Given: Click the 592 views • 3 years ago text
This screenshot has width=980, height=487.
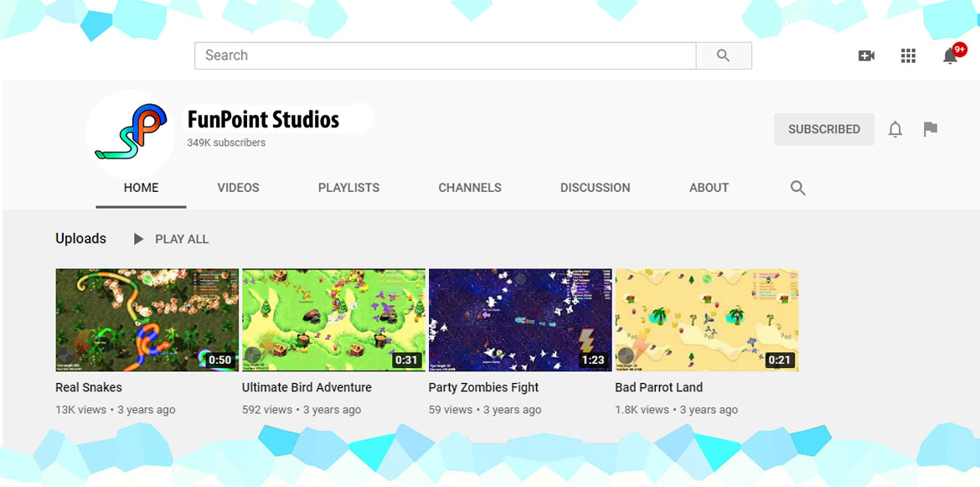Looking at the screenshot, I should [x=302, y=410].
